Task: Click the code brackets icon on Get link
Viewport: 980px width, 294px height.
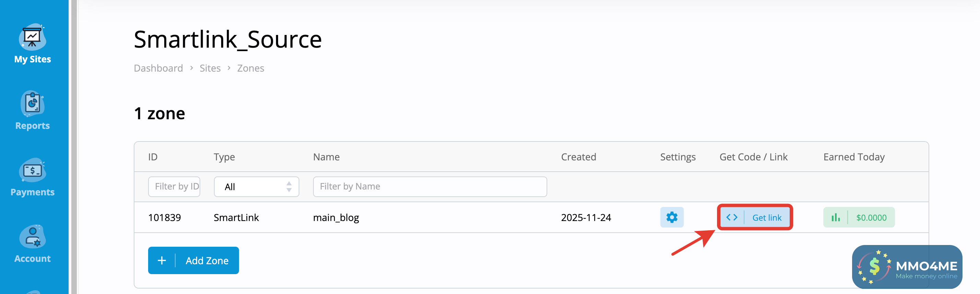Action: pos(732,217)
